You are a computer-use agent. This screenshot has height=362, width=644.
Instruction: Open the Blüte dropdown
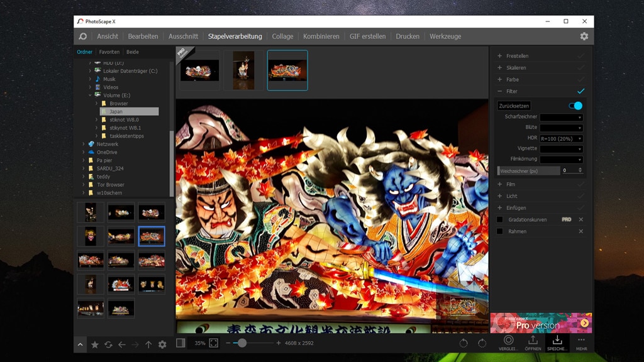coord(561,128)
